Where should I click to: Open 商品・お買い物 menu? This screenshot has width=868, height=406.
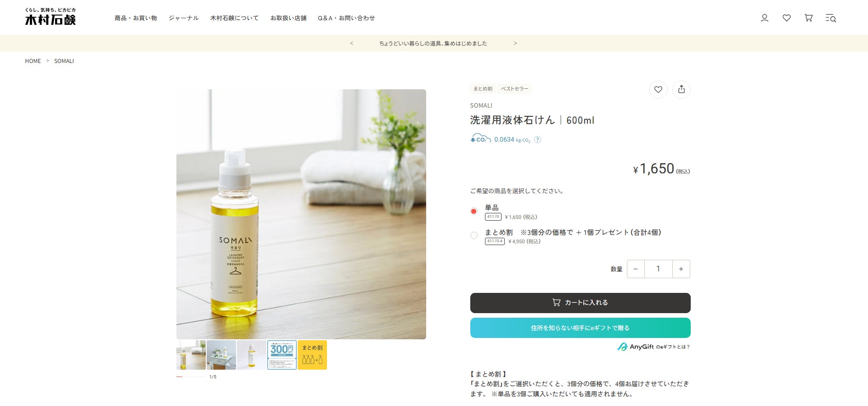(136, 18)
